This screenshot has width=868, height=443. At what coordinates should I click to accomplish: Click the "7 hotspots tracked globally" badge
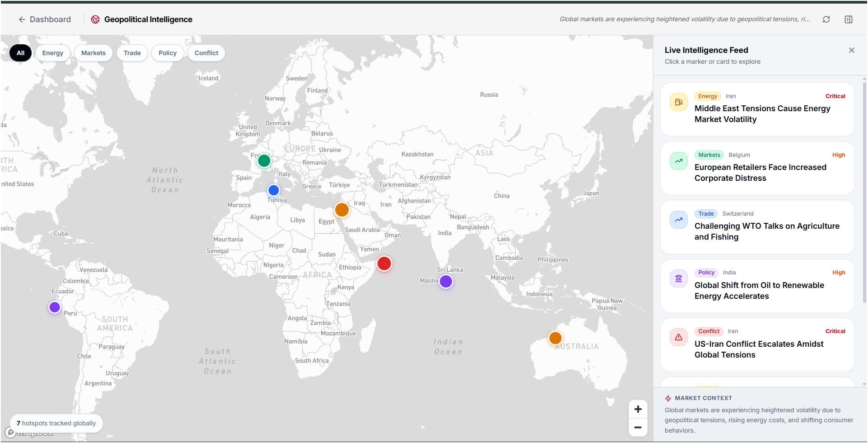[x=56, y=423]
